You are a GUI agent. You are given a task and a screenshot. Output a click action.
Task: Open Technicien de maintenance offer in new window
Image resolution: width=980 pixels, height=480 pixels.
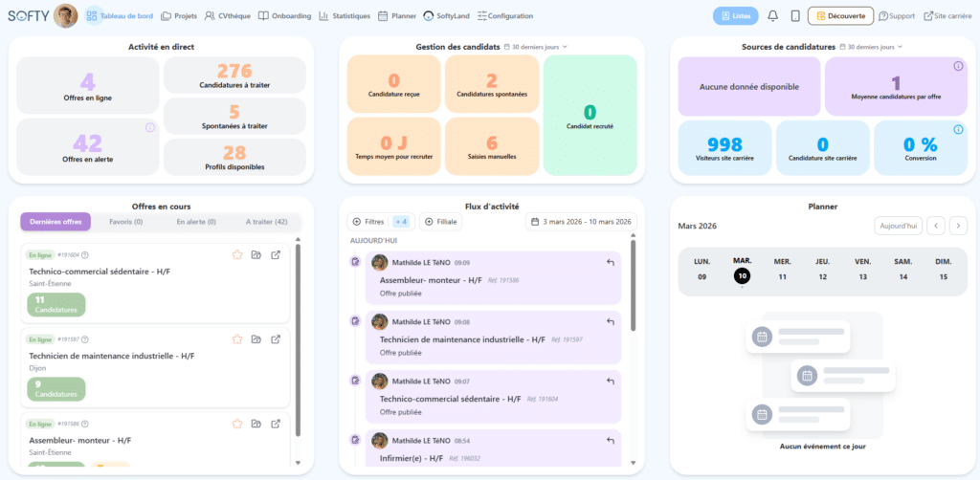coord(276,339)
